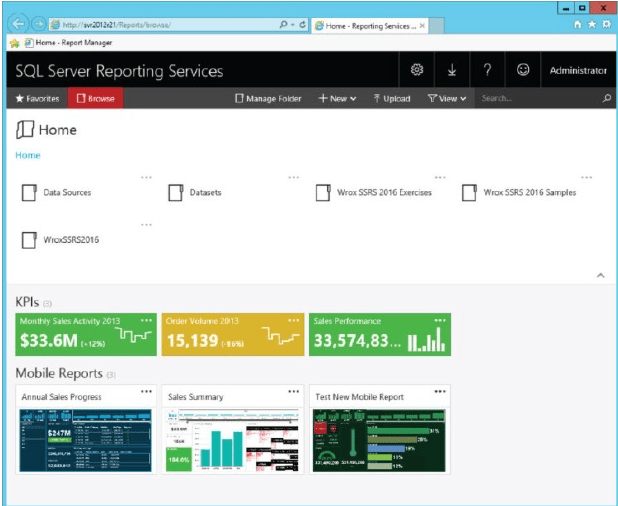Collapse the folders section with the chevron
Screen dimensions: 618x506
pyautogui.click(x=601, y=275)
